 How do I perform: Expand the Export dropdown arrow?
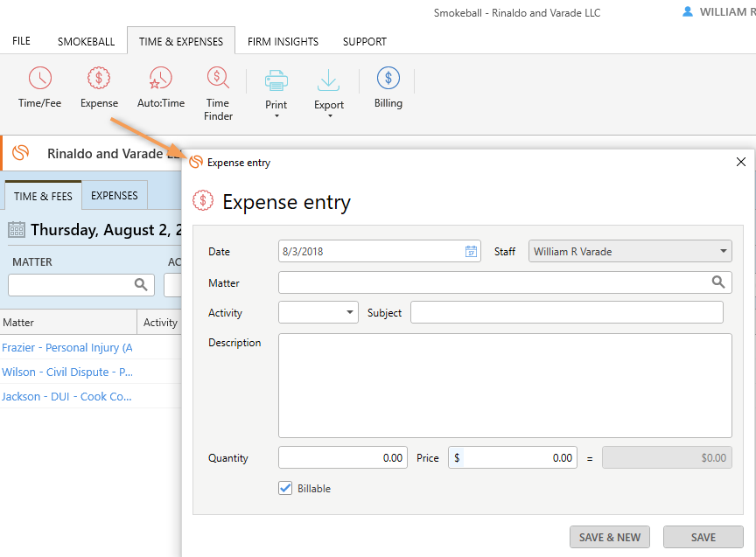pyautogui.click(x=330, y=116)
